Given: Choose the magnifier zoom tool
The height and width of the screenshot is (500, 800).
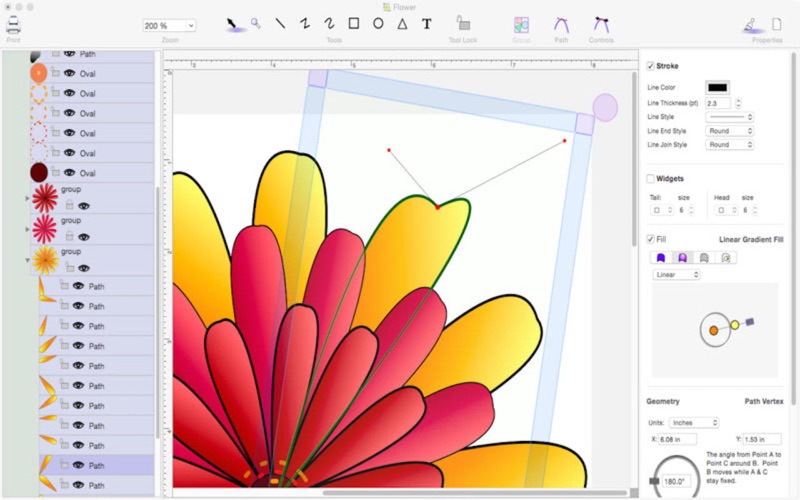Looking at the screenshot, I should 256,23.
